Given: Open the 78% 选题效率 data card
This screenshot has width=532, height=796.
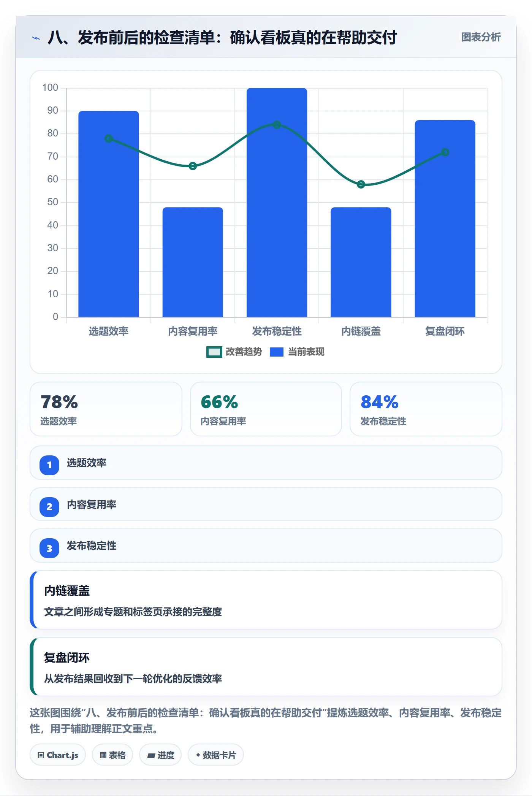Looking at the screenshot, I should (x=106, y=409).
